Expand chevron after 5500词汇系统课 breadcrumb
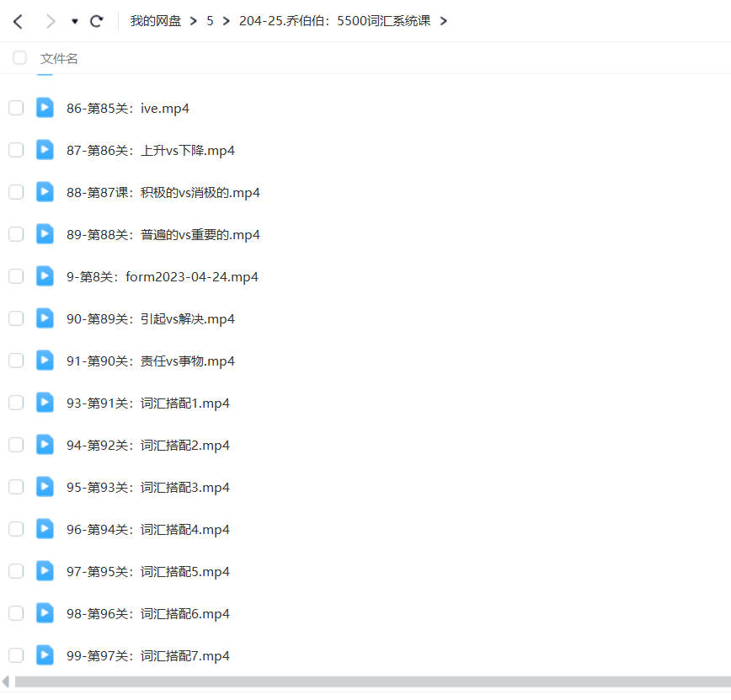Screen dimensions: 731x700 [x=443, y=21]
